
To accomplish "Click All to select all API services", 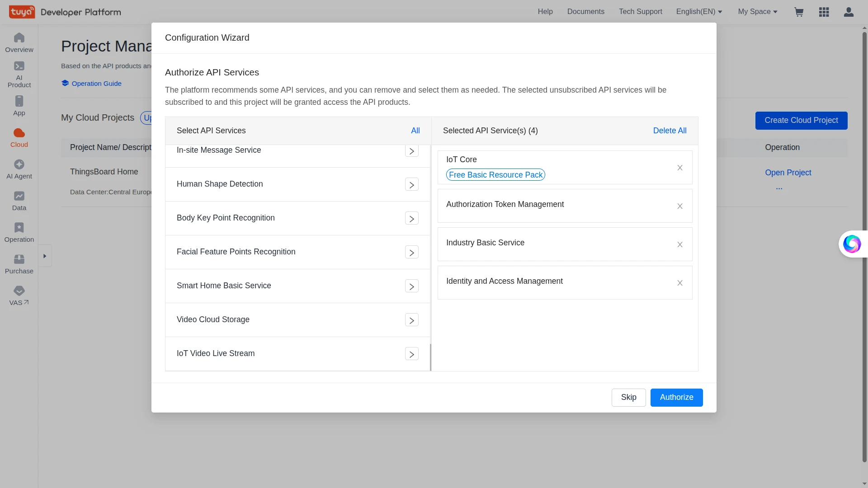I will point(415,131).
